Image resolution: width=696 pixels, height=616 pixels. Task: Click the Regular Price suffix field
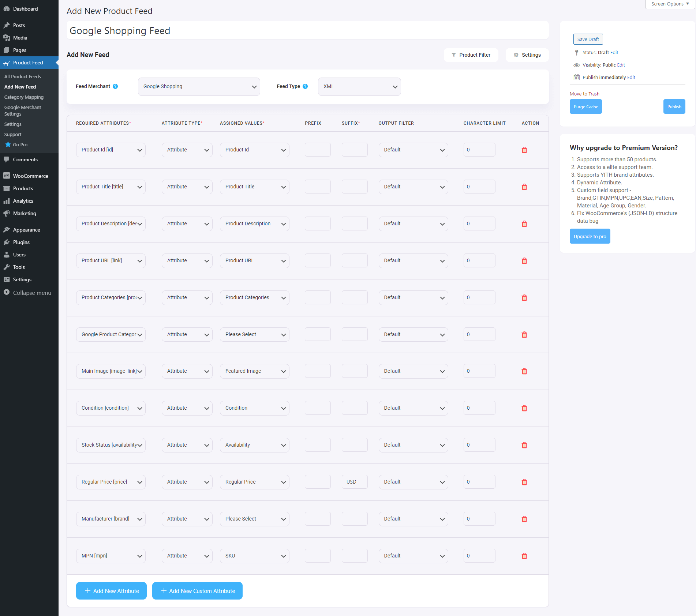pyautogui.click(x=354, y=482)
